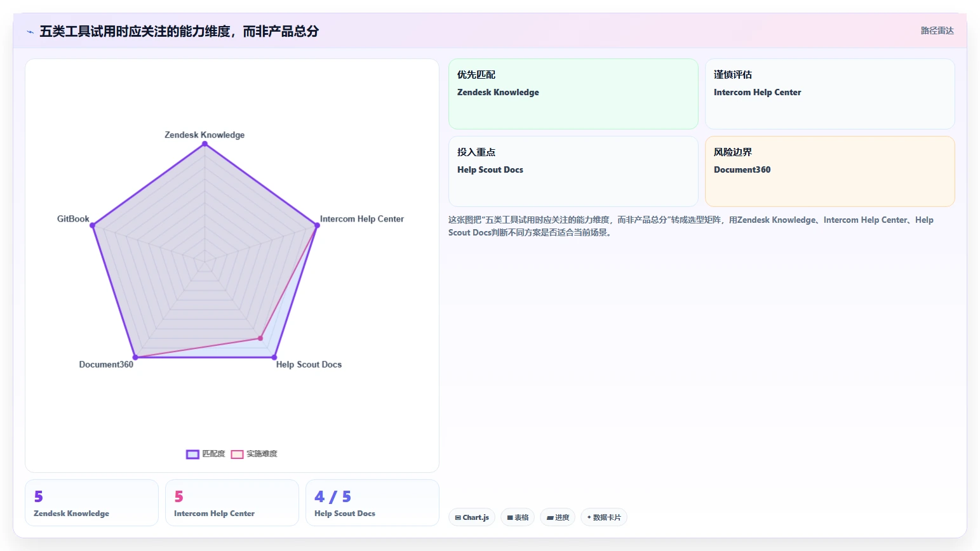Select the Document360 radar vertex
980x551 pixels.
click(x=135, y=357)
